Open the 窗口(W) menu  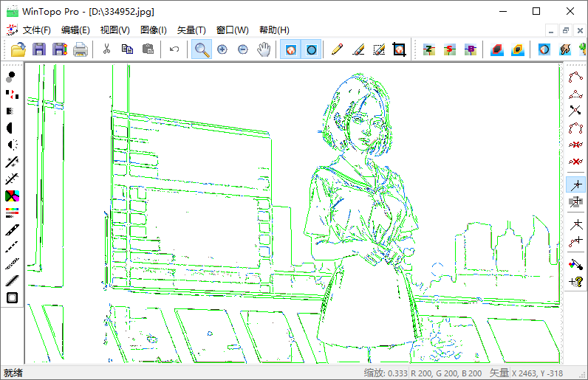[x=233, y=30]
